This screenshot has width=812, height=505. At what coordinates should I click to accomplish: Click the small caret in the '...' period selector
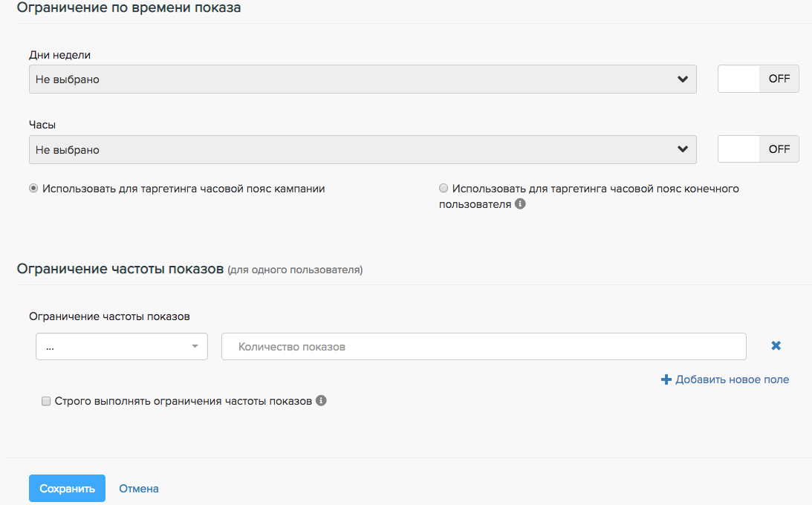point(195,347)
